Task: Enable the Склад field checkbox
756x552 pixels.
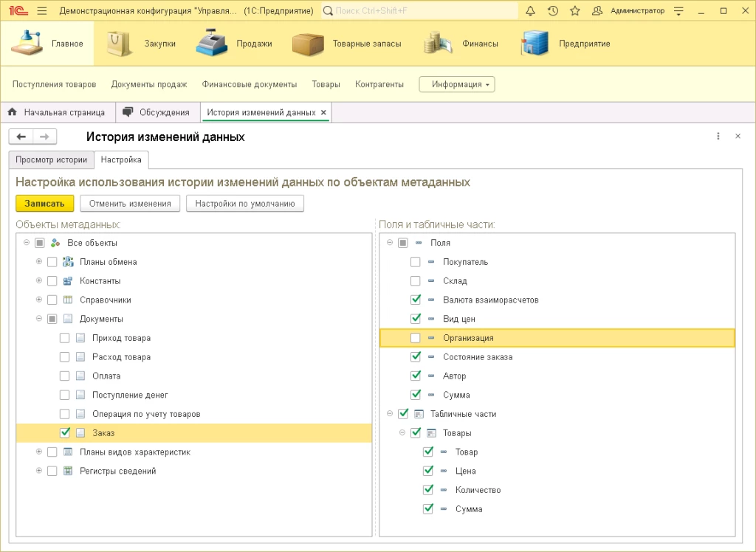Action: coord(415,280)
